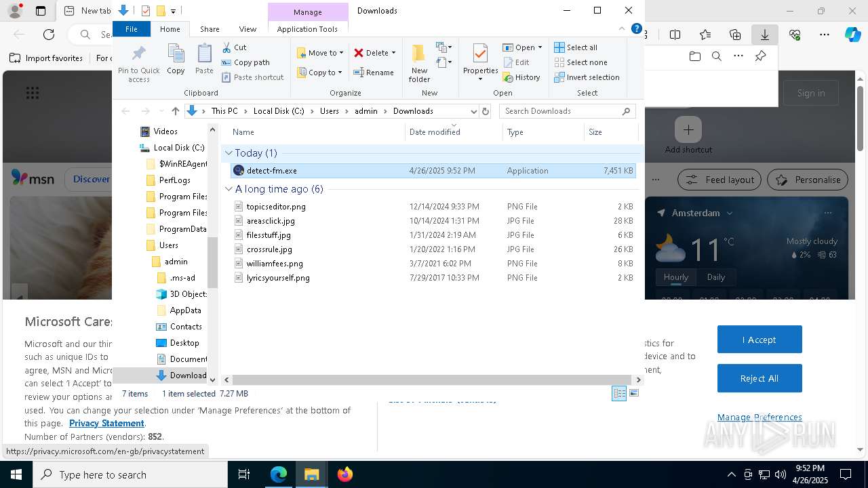Screen dimensions: 868x488
Task: Click the horizontal scrollbar in file list
Action: (x=433, y=380)
